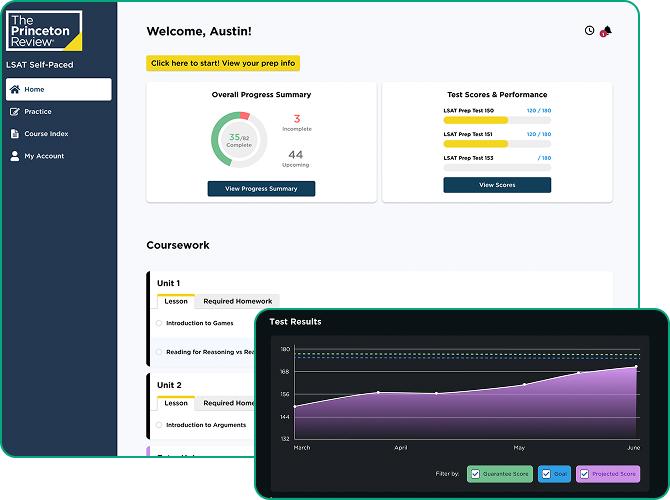This screenshot has width=670, height=500.
Task: Click the View Progress Summary button
Action: [261, 188]
